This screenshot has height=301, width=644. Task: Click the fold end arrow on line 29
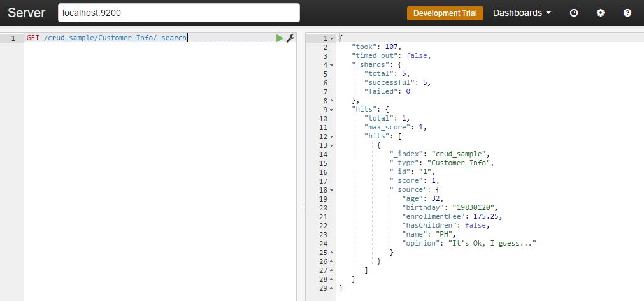point(332,288)
